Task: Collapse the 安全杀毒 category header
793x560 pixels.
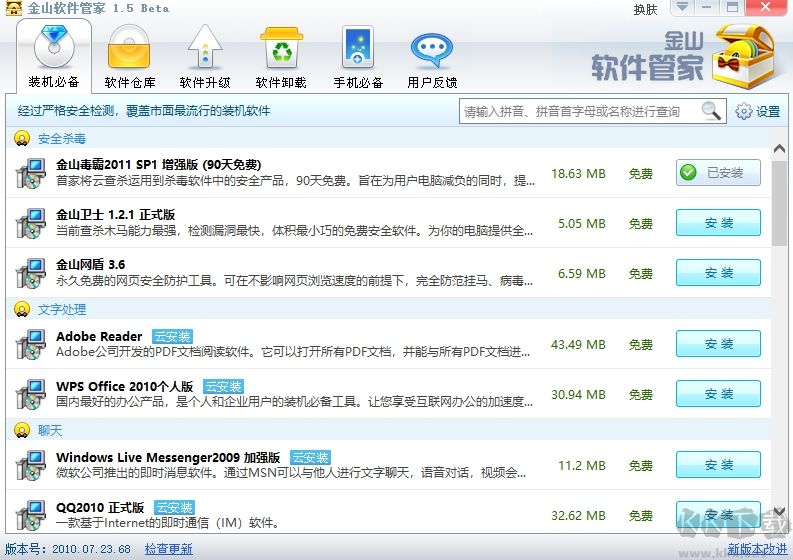Action: pos(388,138)
